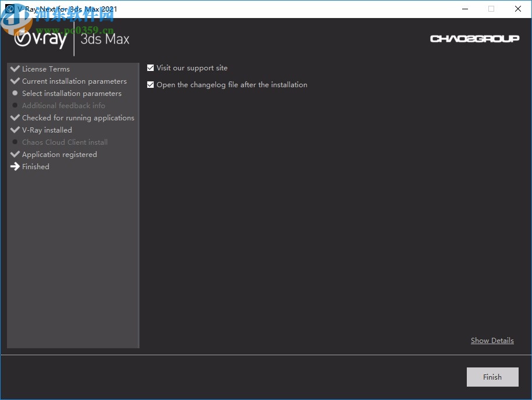The height and width of the screenshot is (400, 532).
Task: Click the Additional feedback info step
Action: pos(63,106)
